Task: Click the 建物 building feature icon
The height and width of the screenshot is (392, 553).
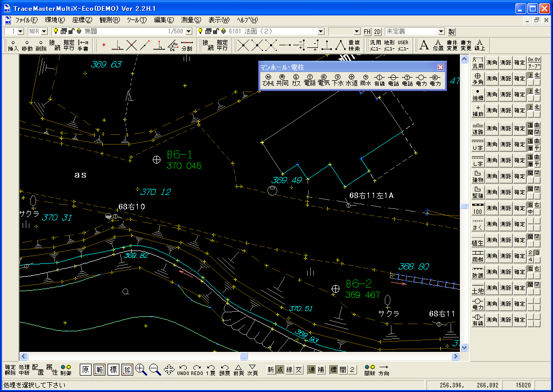Action: (x=477, y=176)
